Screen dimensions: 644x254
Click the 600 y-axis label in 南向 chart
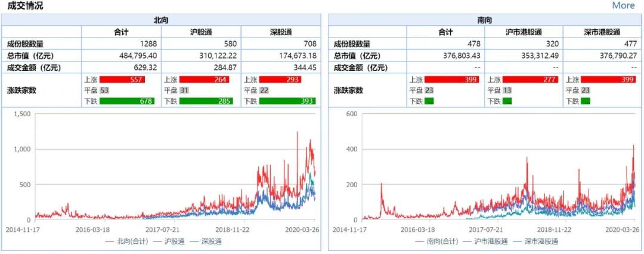coord(352,114)
